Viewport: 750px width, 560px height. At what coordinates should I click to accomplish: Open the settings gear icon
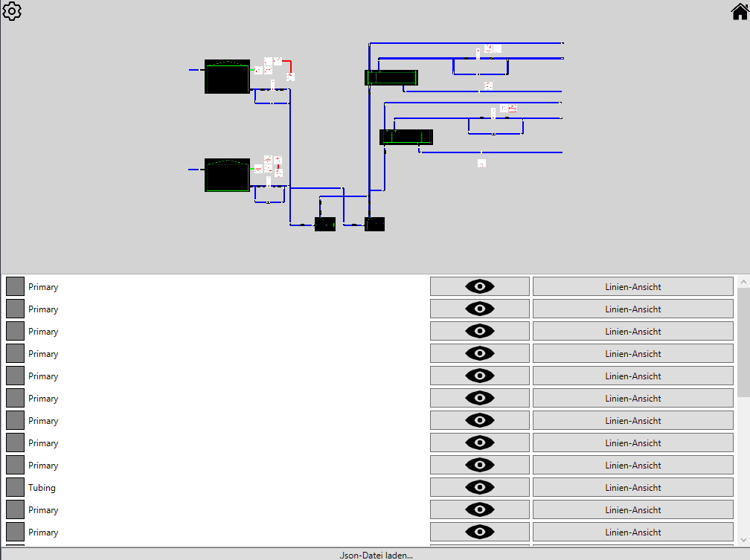[x=12, y=11]
